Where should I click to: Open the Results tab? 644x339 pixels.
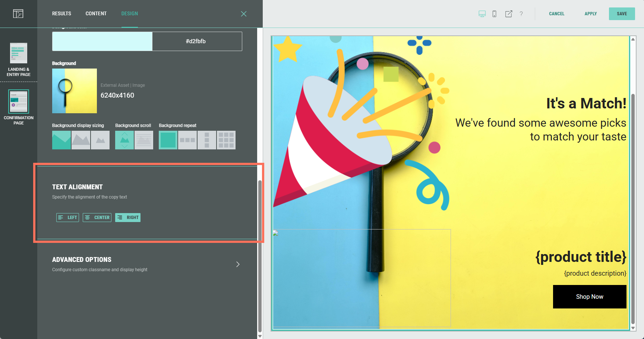[61, 14]
